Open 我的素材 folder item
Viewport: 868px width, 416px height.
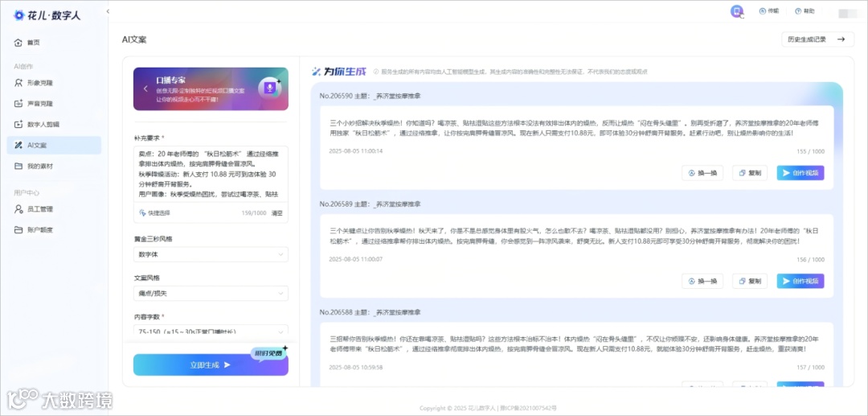click(x=55, y=166)
